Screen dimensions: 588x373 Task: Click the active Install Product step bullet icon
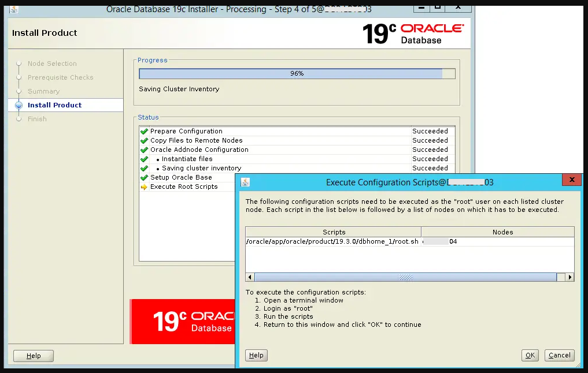[19, 105]
